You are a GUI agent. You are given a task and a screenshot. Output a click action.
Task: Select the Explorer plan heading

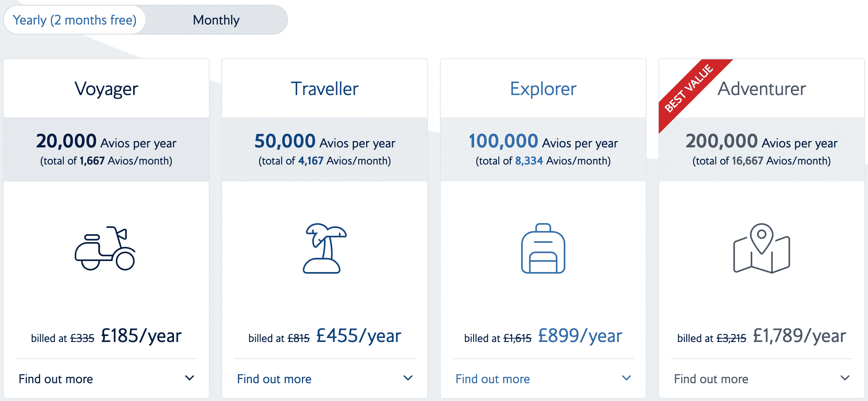coord(543,89)
